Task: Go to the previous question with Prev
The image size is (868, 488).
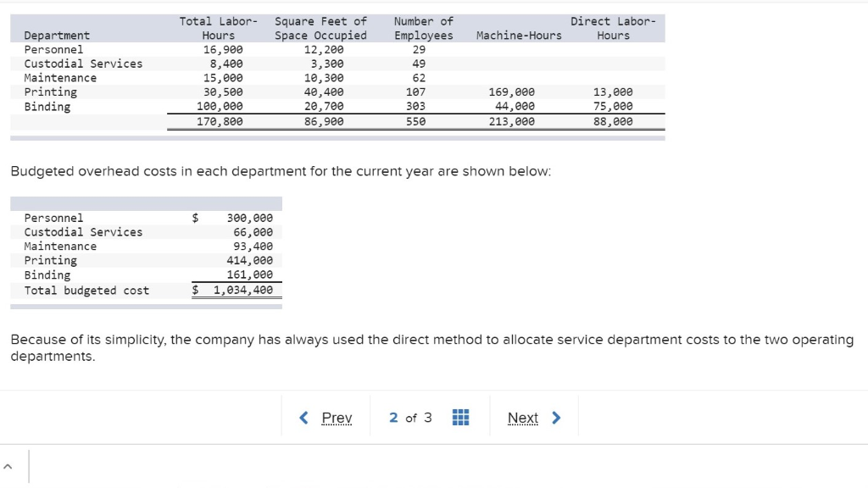Action: 337,418
